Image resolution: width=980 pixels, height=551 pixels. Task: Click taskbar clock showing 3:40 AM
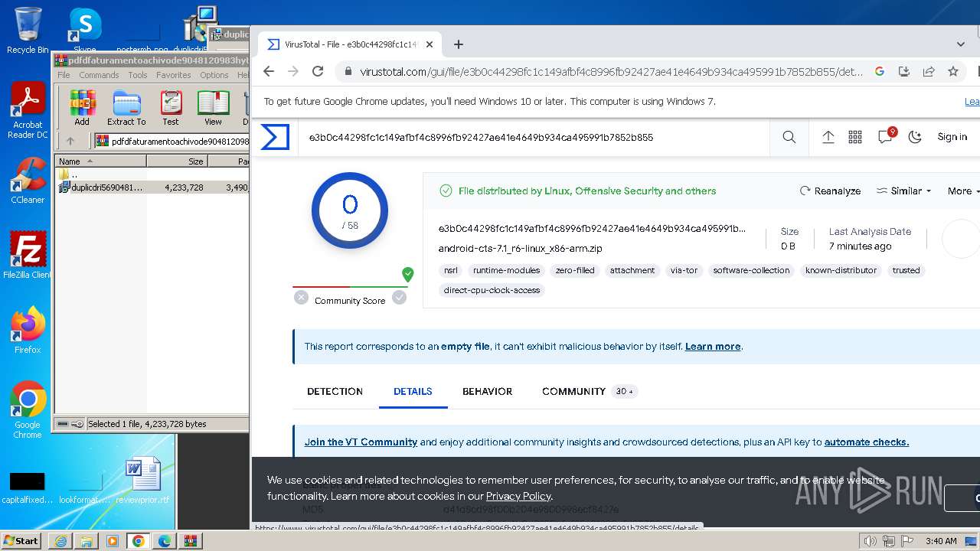pos(941,541)
